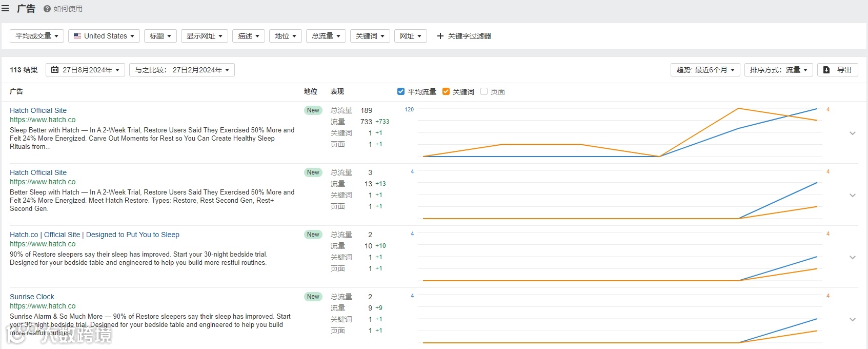Open the 与之比较 comparison date selector
Screen dimensions: 868x349
(x=182, y=70)
